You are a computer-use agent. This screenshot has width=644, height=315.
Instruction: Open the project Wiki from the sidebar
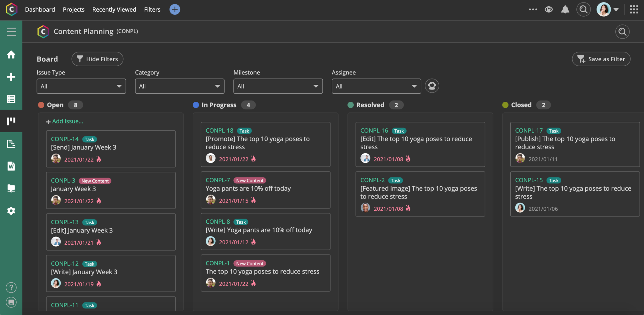pyautogui.click(x=12, y=166)
